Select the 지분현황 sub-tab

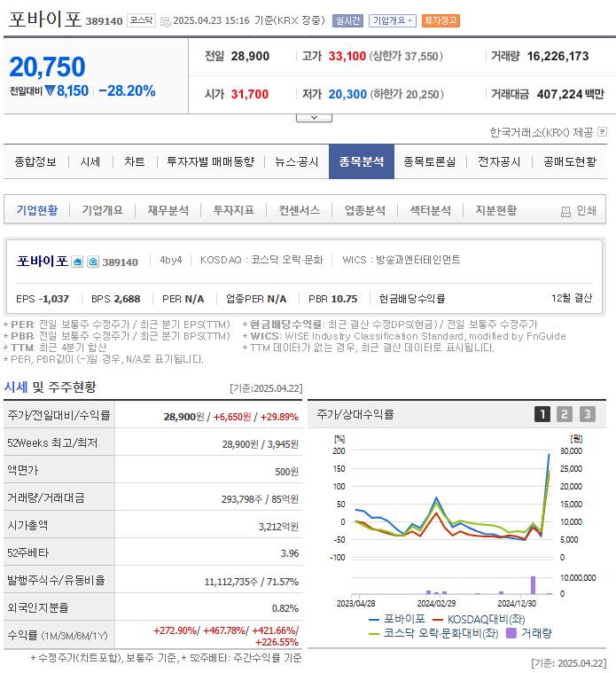tap(496, 210)
